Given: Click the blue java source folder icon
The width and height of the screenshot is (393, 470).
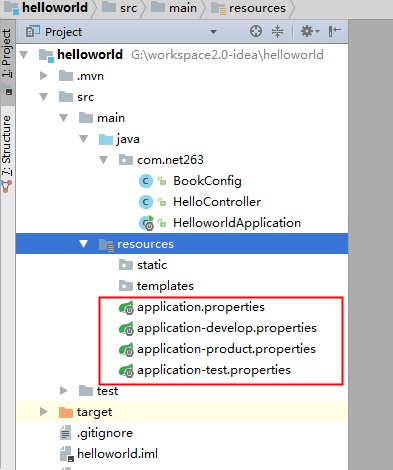Looking at the screenshot, I should coord(106,139).
